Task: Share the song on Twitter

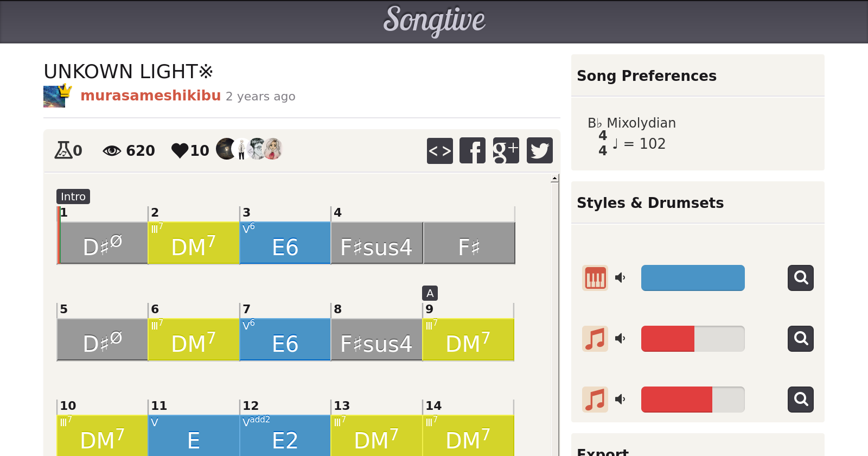Action: pyautogui.click(x=539, y=150)
